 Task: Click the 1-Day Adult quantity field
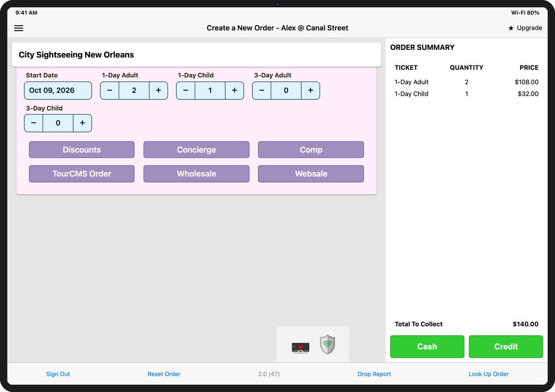tap(134, 91)
